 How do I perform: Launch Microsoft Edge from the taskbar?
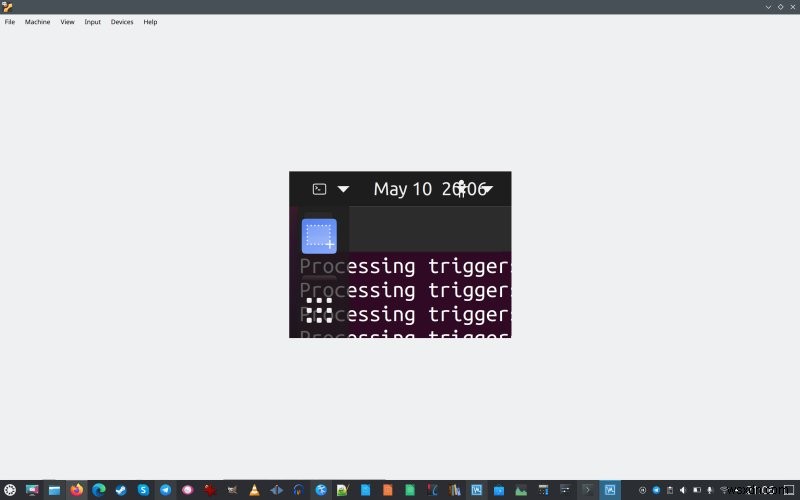pyautogui.click(x=99, y=490)
